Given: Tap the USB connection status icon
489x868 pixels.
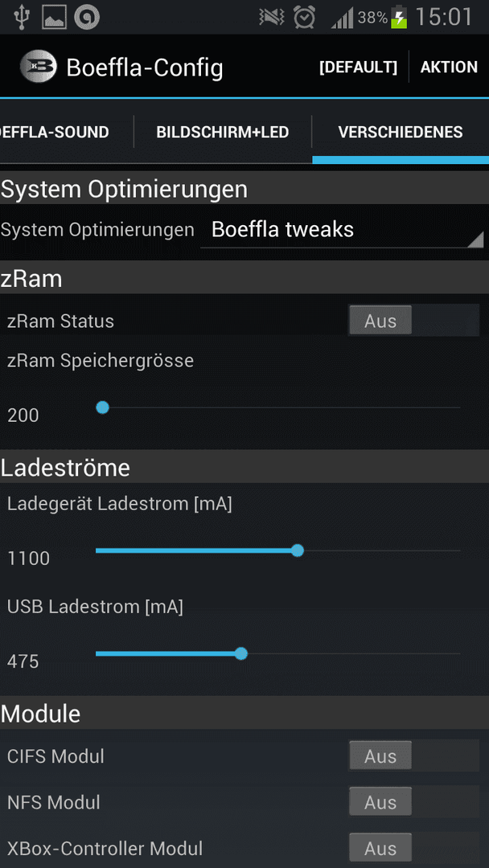Looking at the screenshot, I should click(x=22, y=17).
